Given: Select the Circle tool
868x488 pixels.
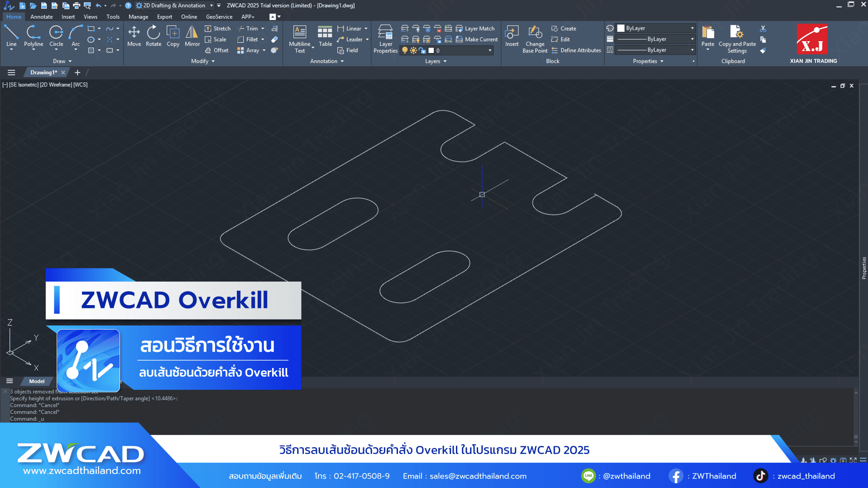Looking at the screenshot, I should click(56, 36).
